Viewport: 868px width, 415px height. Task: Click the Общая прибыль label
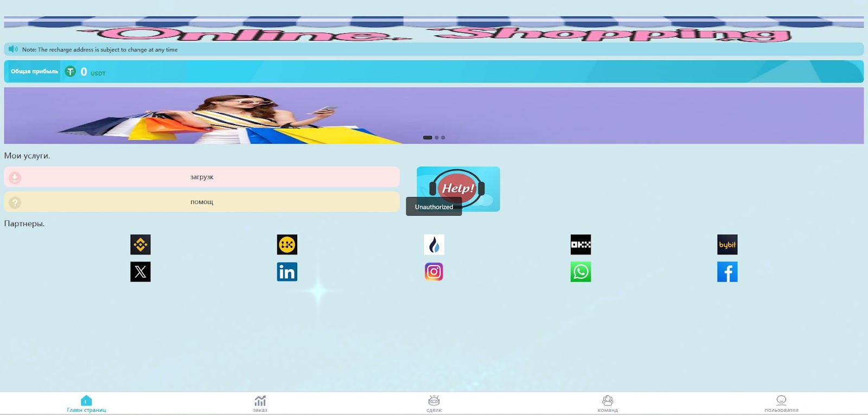[34, 72]
